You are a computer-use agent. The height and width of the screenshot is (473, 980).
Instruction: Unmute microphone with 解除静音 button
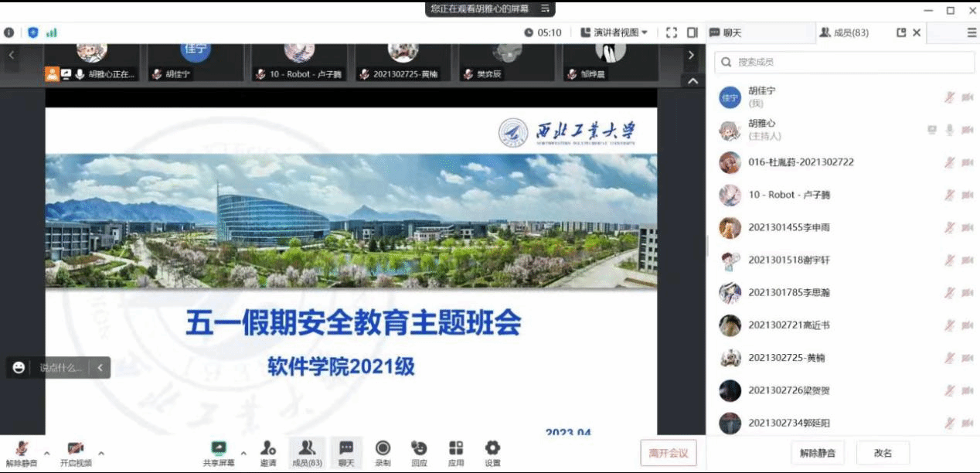(x=22, y=449)
